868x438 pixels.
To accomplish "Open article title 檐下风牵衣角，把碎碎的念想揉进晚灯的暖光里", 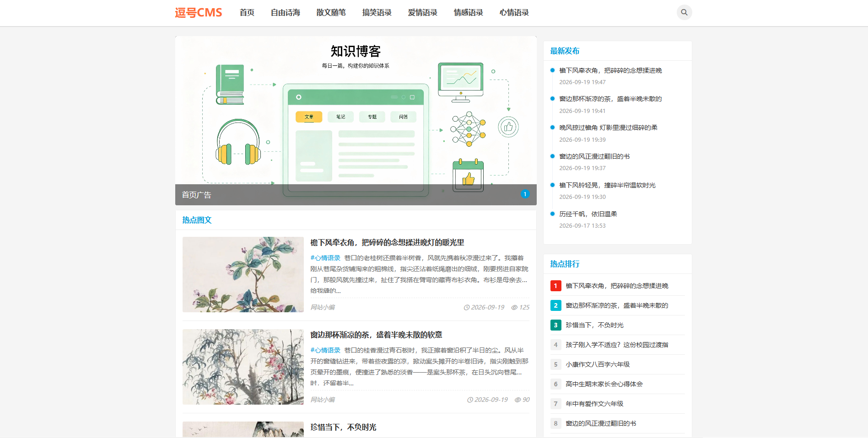I will click(387, 242).
